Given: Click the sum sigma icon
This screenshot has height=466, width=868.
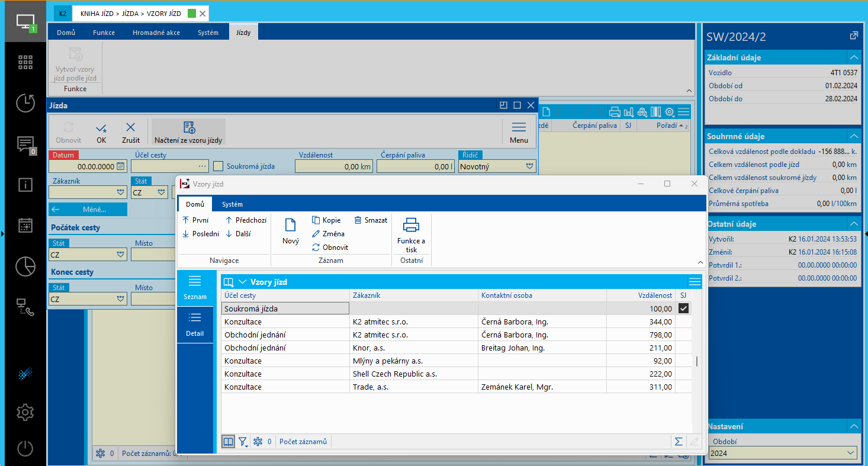Looking at the screenshot, I should point(679,442).
